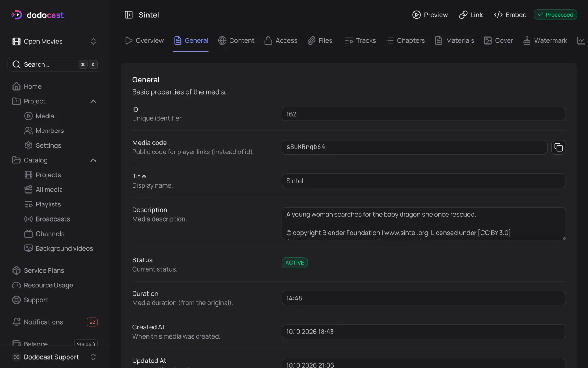Open the Dodocast Support account menu
The width and height of the screenshot is (588, 368).
tap(55, 357)
